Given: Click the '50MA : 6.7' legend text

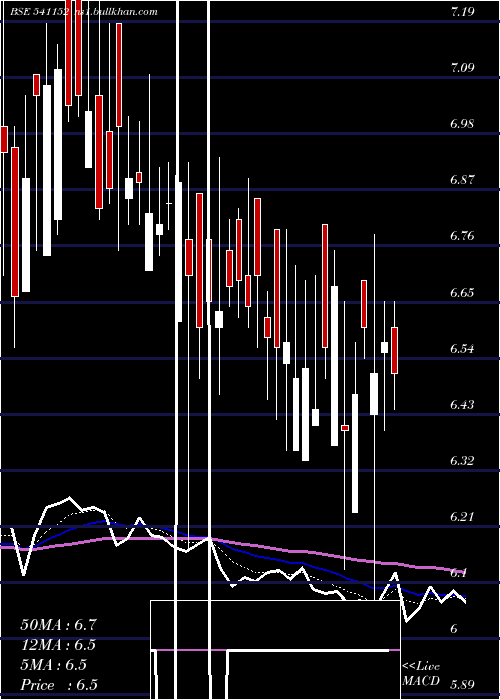Looking at the screenshot, I should pyautogui.click(x=58, y=625).
